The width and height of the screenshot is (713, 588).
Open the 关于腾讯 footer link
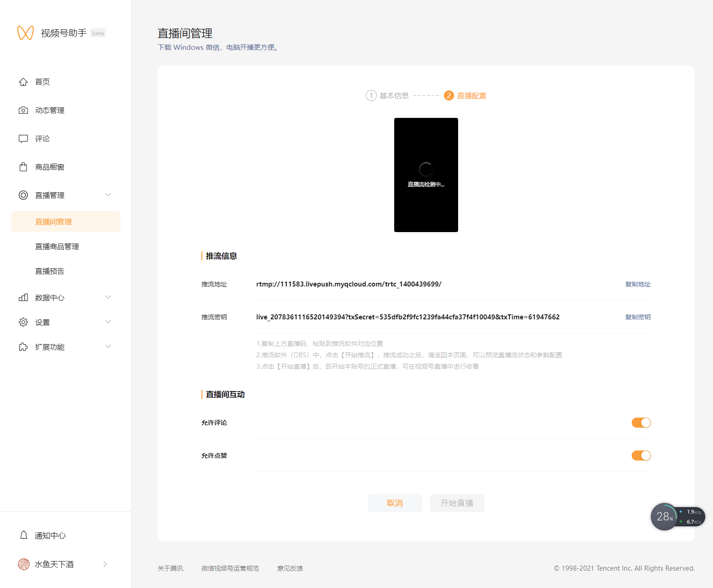coord(170,568)
